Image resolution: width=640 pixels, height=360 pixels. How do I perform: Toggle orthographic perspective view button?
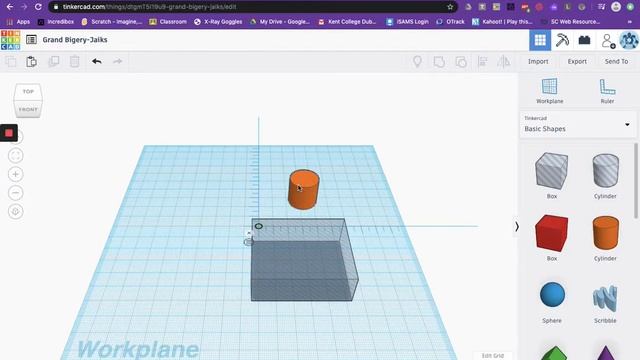tap(16, 211)
